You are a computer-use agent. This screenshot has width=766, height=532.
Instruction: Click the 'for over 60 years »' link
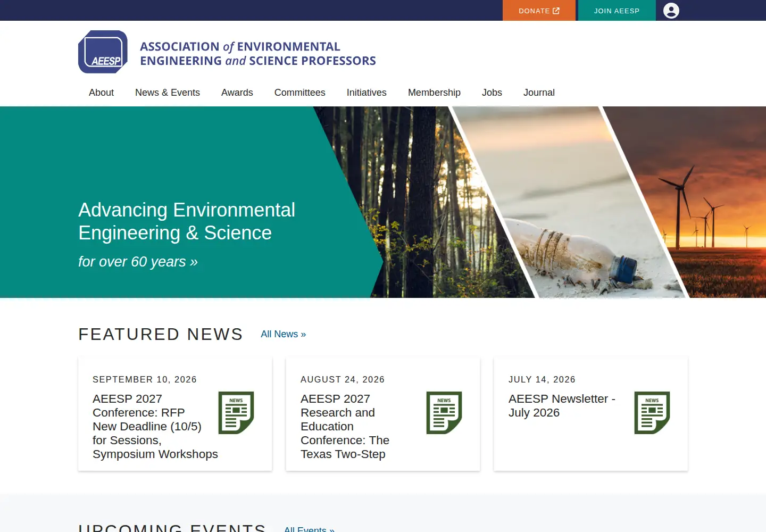[x=138, y=262]
